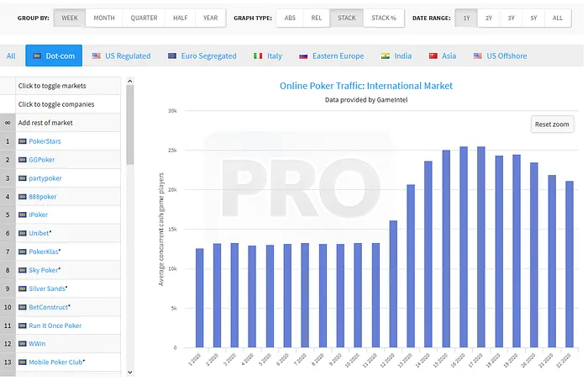Click the Russian flag for Eastern Europe
This screenshot has height=381, width=588.
[304, 56]
